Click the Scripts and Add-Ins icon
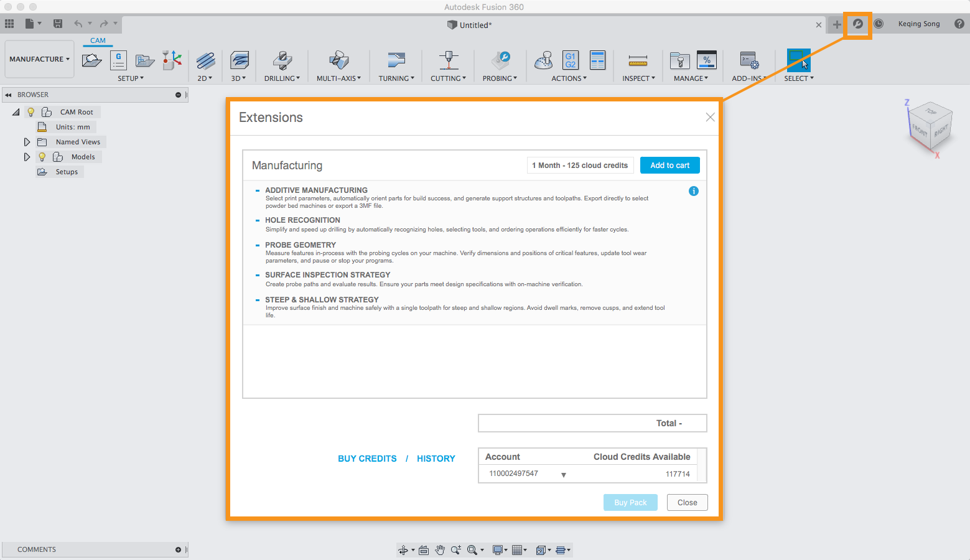 coord(749,60)
